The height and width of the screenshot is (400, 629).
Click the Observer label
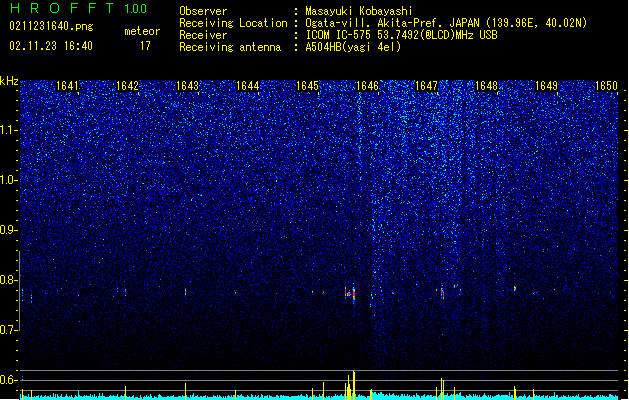(x=203, y=11)
